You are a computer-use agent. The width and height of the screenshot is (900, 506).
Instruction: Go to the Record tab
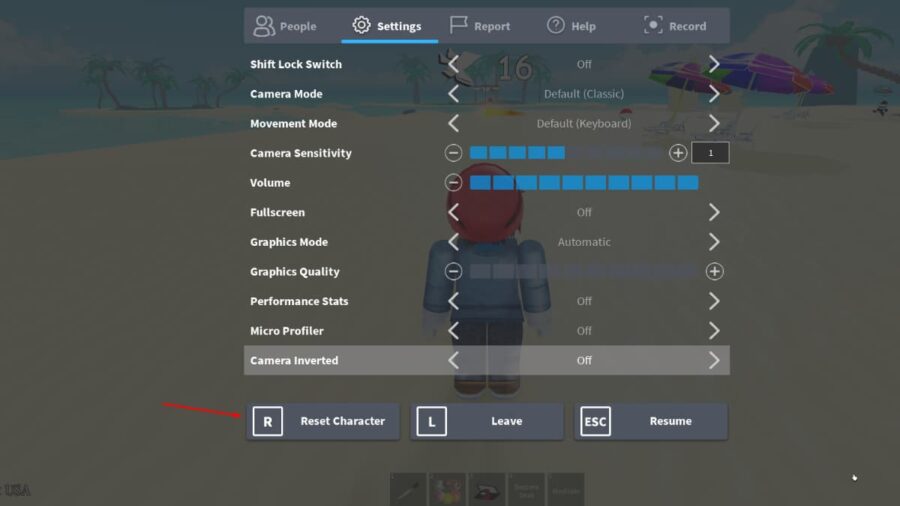click(x=681, y=26)
